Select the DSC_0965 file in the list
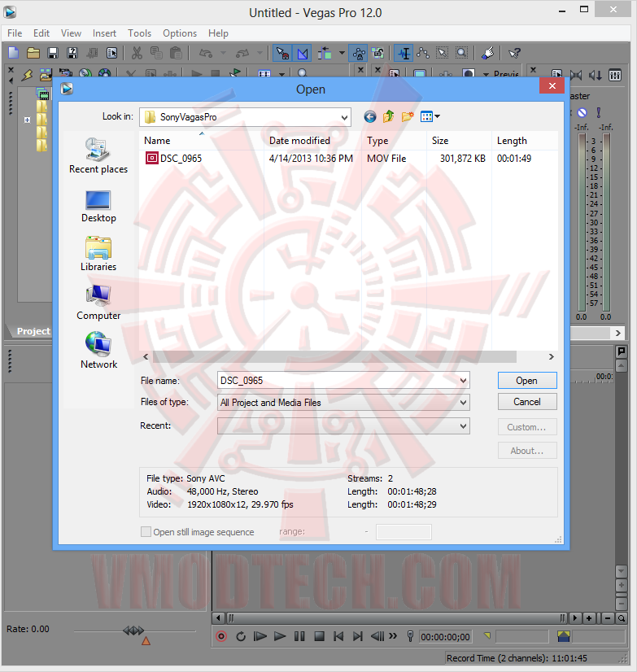This screenshot has height=672, width=637. tap(173, 158)
